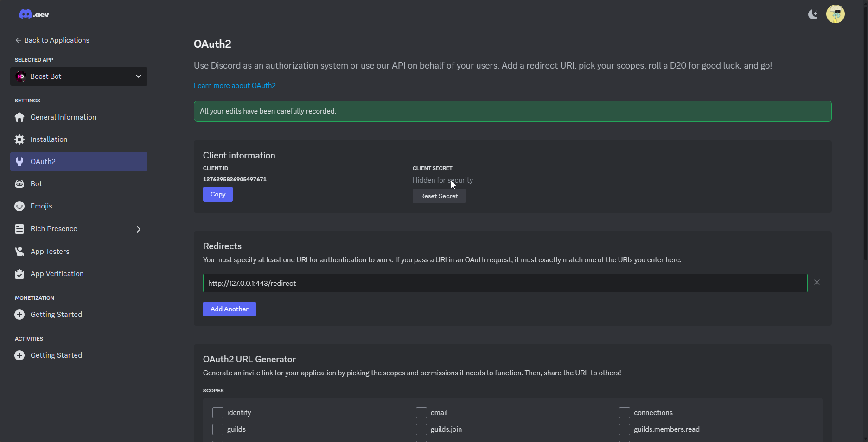868x442 pixels.
Task: Click the Discord .dev logo
Action: click(34, 14)
